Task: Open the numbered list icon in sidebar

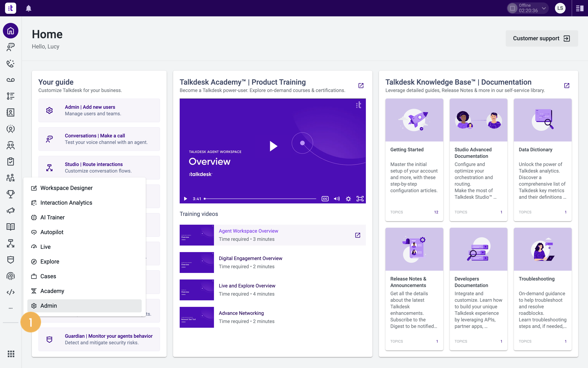Action: [10, 96]
